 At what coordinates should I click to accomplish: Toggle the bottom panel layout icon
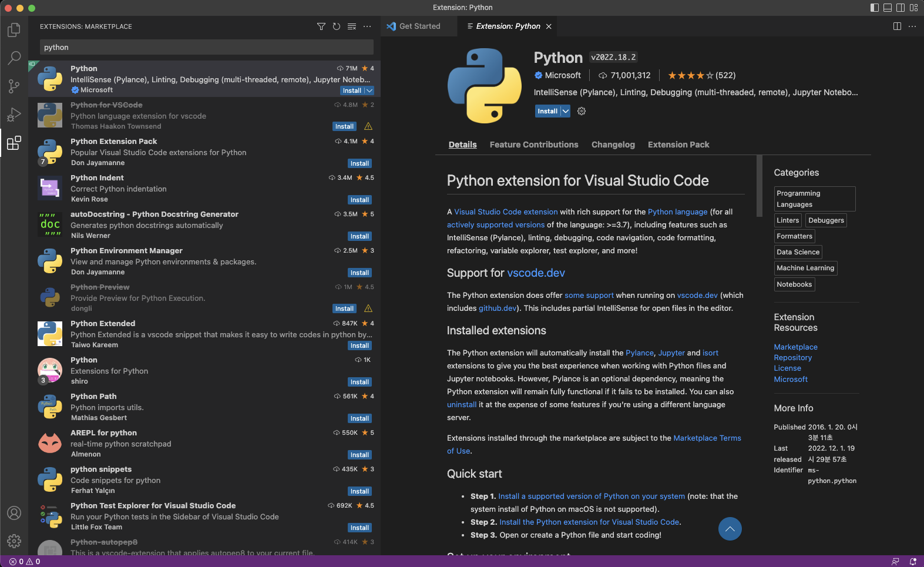click(x=888, y=8)
